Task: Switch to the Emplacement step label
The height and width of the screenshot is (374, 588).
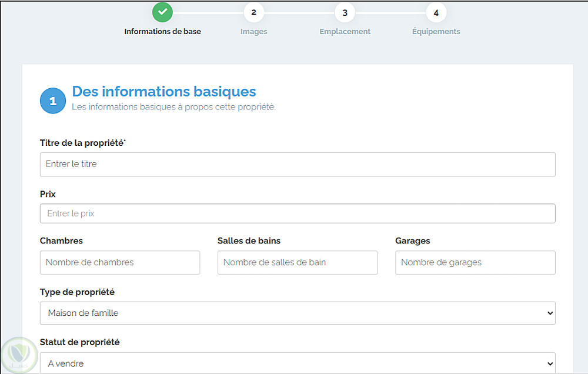Action: tap(345, 32)
